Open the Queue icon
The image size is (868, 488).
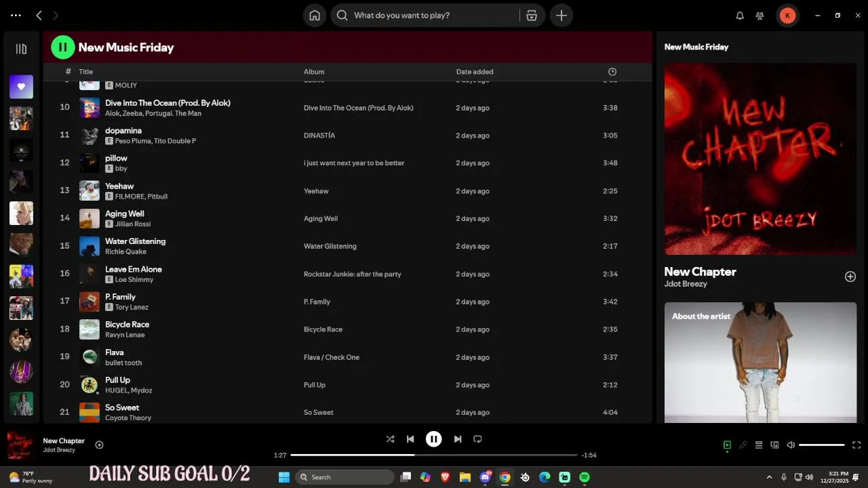click(759, 445)
